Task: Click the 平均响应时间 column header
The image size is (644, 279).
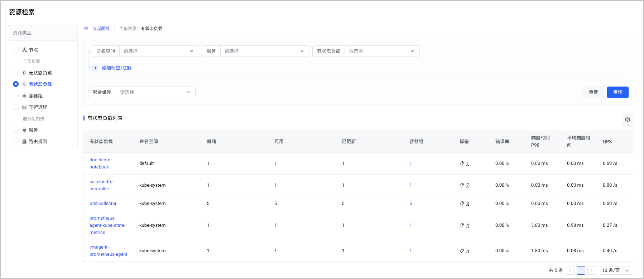Action: click(x=578, y=142)
